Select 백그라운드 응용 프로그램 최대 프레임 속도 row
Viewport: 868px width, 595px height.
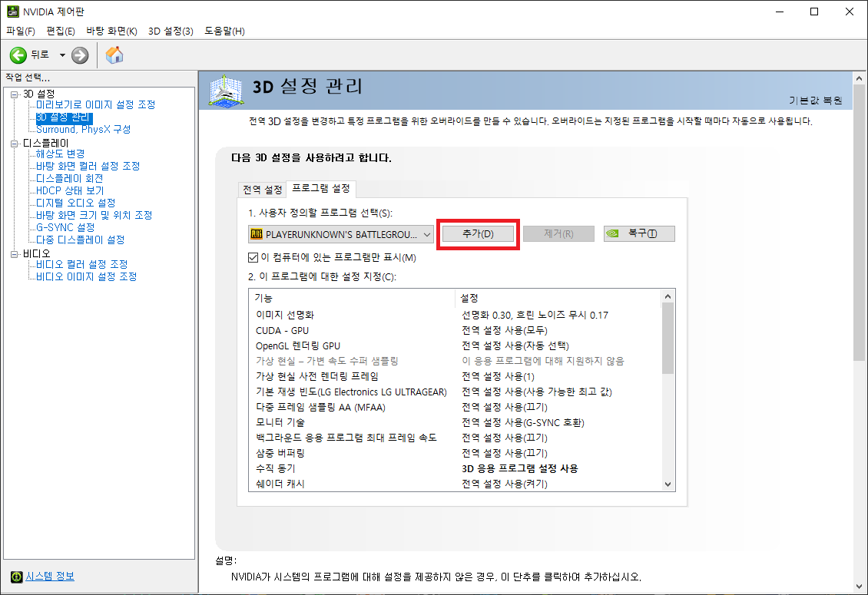[455, 438]
